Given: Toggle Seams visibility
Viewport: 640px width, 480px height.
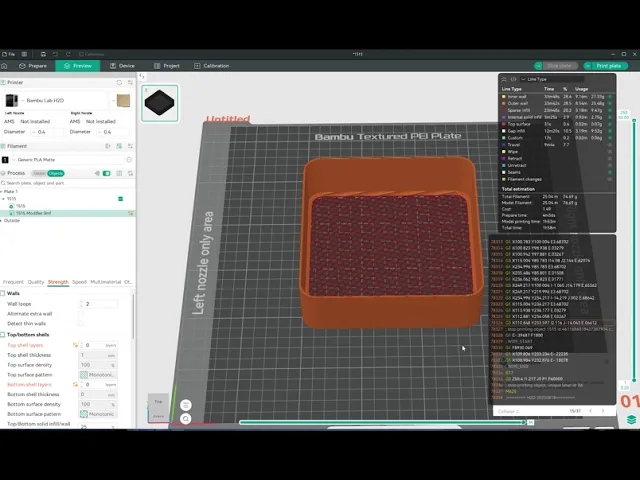Looking at the screenshot, I should tap(610, 172).
